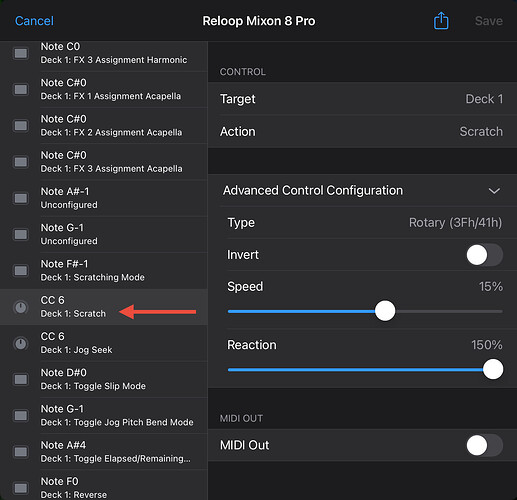
Task: Select Deck 1: FX 1 Assignment Acapella mapping
Action: (104, 89)
